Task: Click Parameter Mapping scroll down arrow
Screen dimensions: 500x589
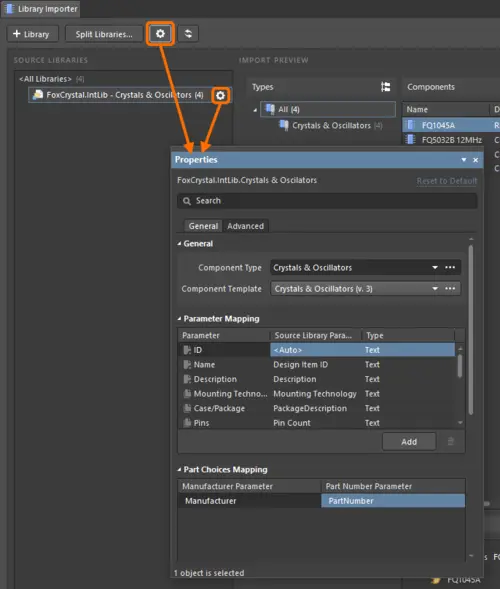Action: coord(460,423)
